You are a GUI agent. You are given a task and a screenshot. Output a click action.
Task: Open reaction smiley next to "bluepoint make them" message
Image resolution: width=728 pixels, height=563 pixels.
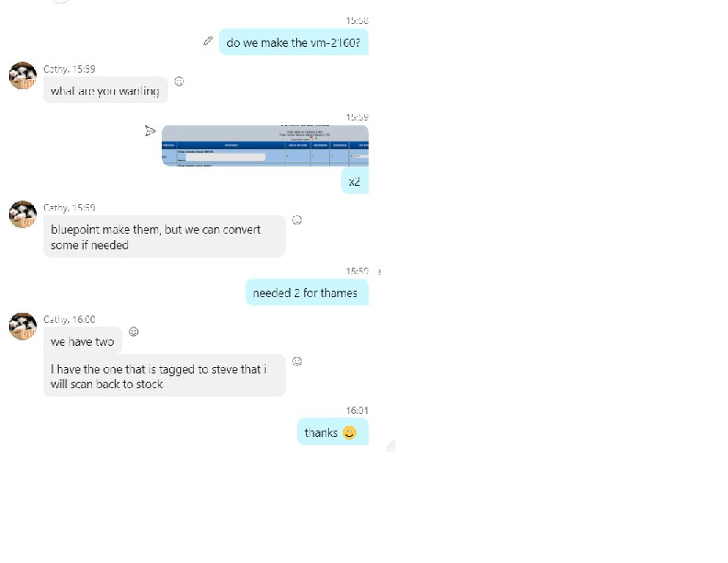coord(297,220)
